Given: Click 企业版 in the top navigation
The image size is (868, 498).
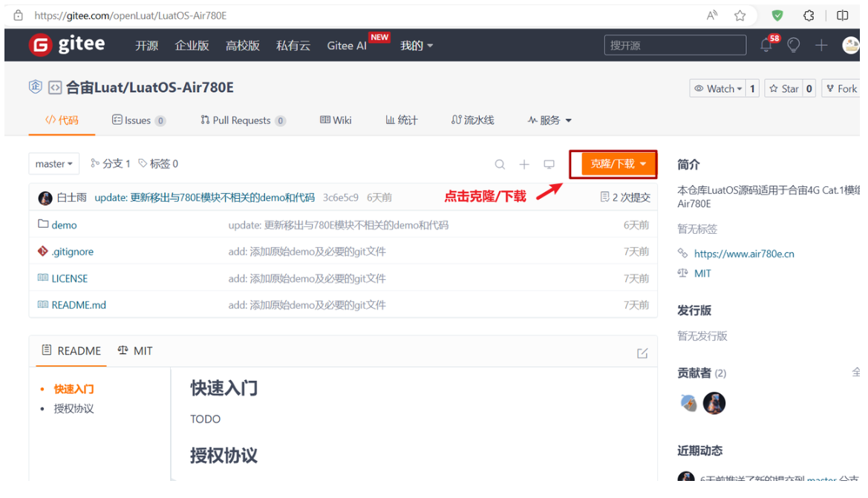Looking at the screenshot, I should [192, 46].
